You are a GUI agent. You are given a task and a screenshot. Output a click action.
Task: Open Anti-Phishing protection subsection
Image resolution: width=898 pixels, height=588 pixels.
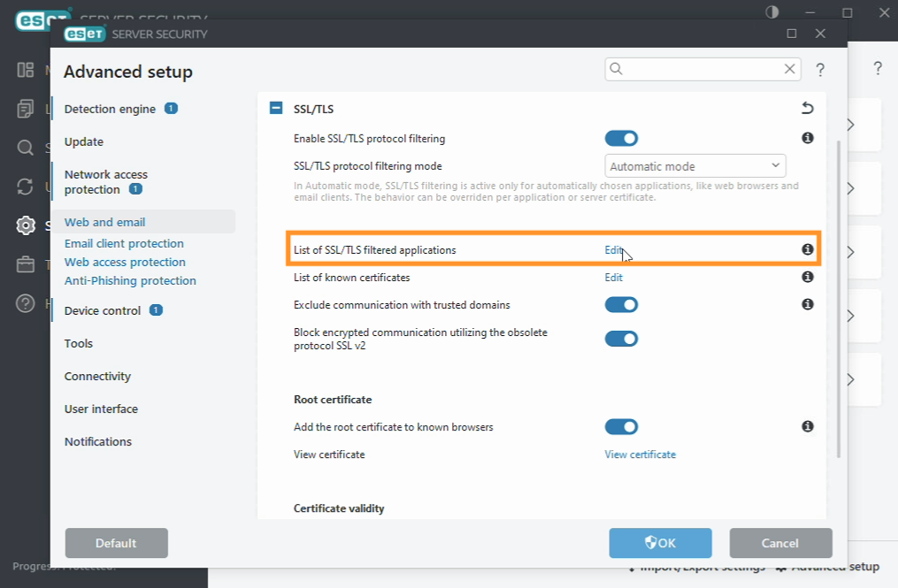pos(130,280)
